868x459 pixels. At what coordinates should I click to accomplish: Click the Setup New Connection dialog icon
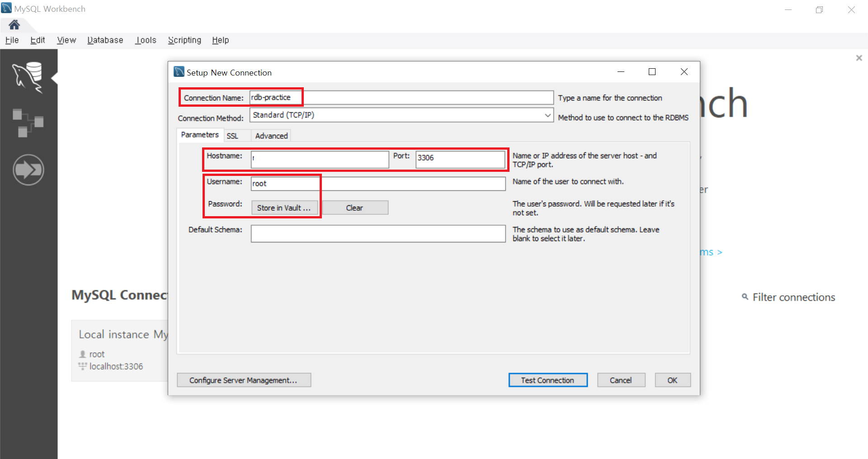179,72
